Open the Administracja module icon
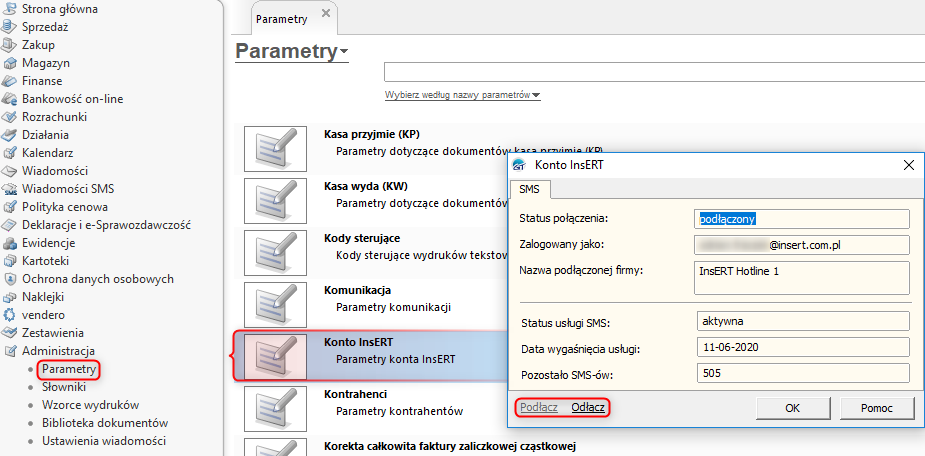Image resolution: width=925 pixels, height=456 pixels. (9, 351)
